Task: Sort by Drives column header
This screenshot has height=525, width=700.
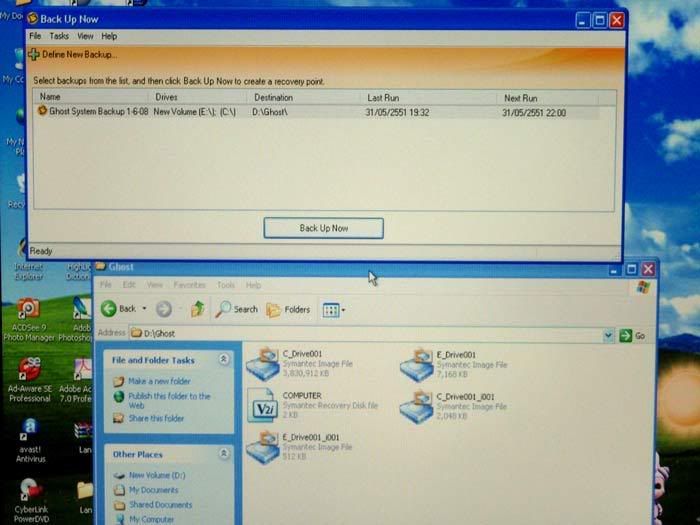Action: pos(198,97)
